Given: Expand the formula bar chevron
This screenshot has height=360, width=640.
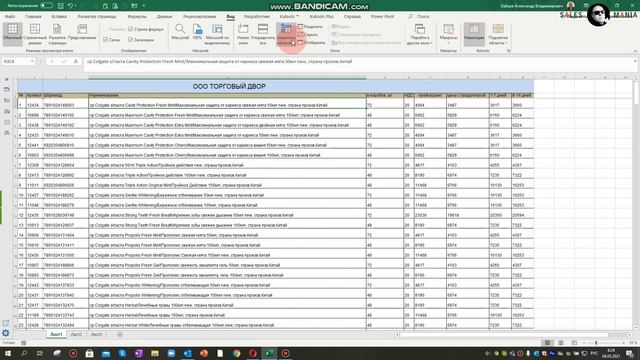Looking at the screenshot, I should click(635, 61).
